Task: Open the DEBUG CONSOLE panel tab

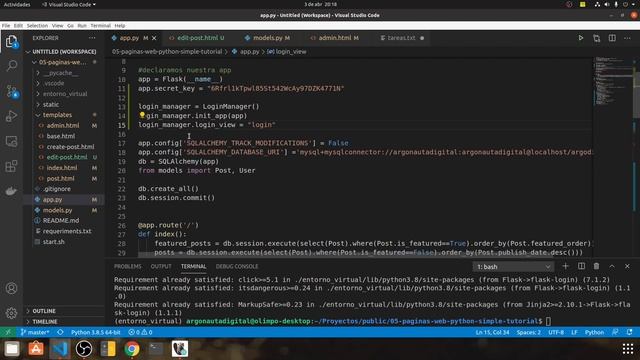Action: click(x=237, y=266)
